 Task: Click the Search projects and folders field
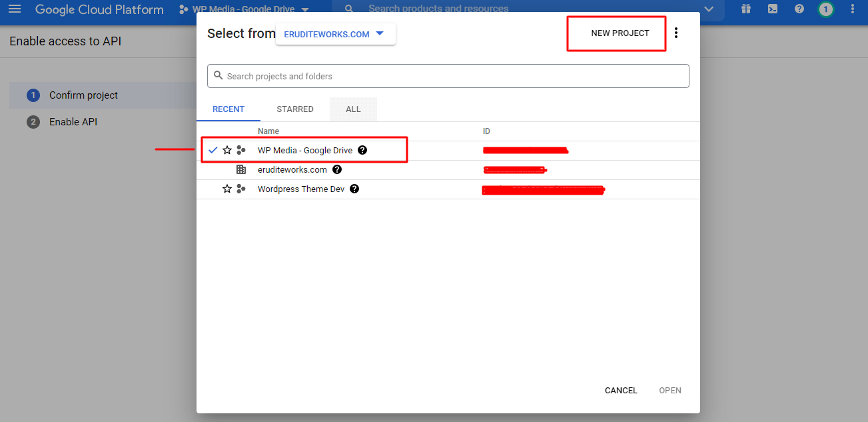point(448,76)
